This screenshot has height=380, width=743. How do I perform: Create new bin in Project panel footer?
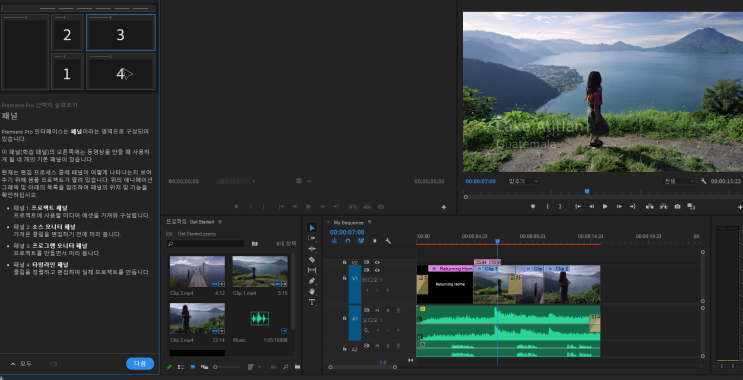tap(298, 367)
